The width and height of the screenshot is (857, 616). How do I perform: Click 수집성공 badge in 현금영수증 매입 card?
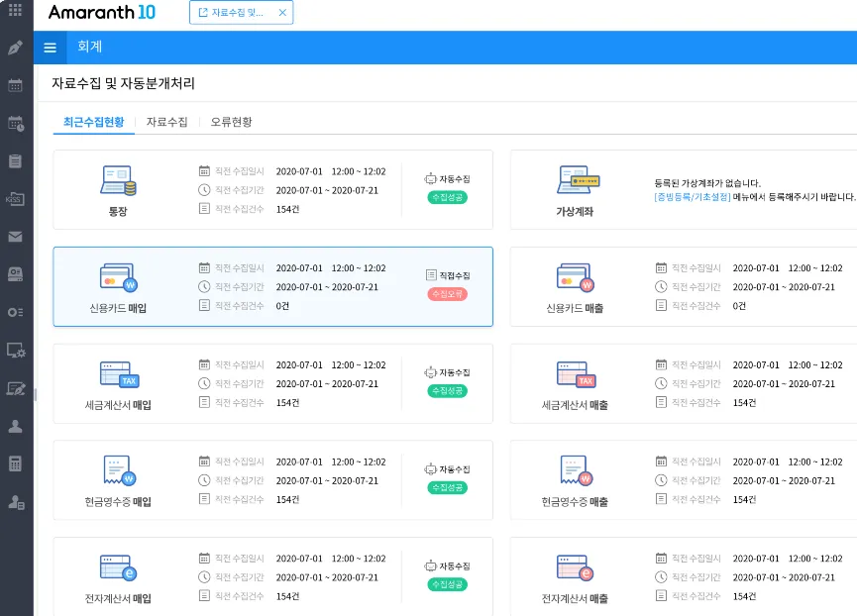[447, 487]
